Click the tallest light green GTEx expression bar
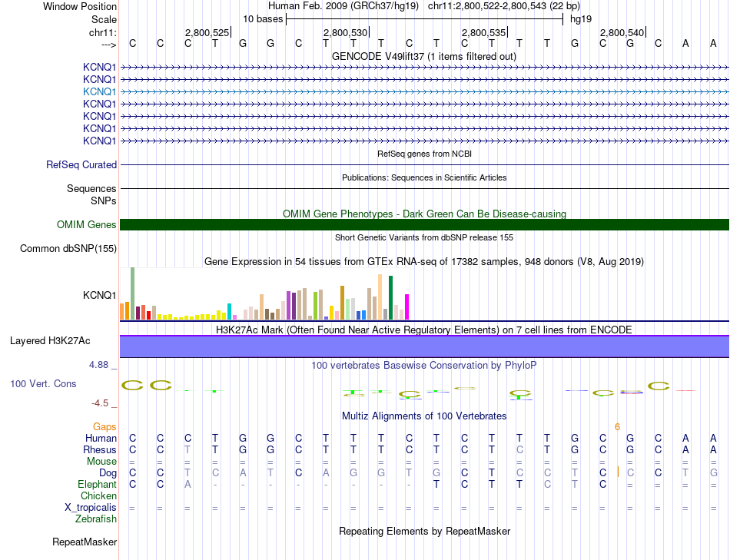Screen dimensions: 730x560 [132, 293]
